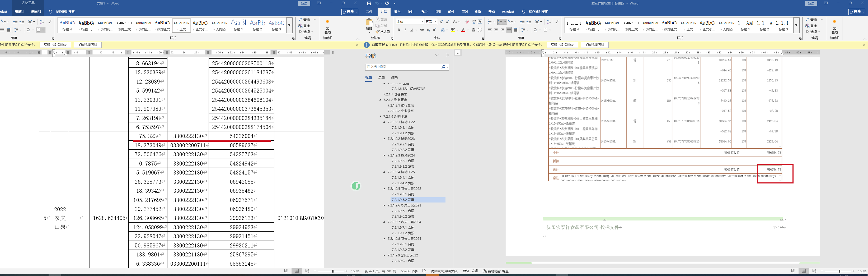Click Web Layout view icon, right Word
The image size is (868, 276).
814,271
